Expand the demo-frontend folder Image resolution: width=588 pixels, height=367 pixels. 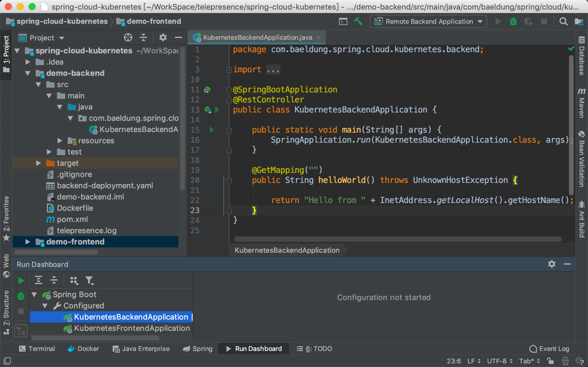tap(28, 242)
